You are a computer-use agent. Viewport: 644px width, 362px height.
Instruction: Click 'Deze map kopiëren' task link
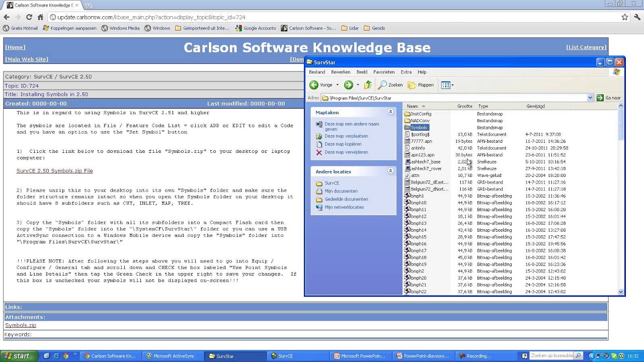coord(343,144)
